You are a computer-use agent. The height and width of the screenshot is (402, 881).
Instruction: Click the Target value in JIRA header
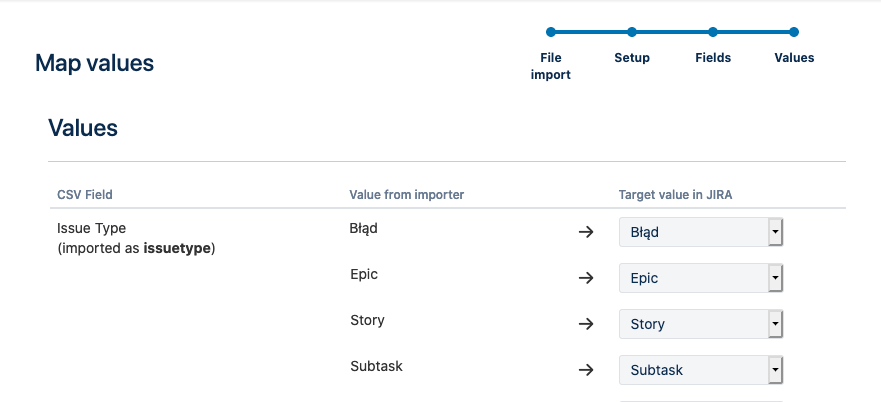point(675,195)
